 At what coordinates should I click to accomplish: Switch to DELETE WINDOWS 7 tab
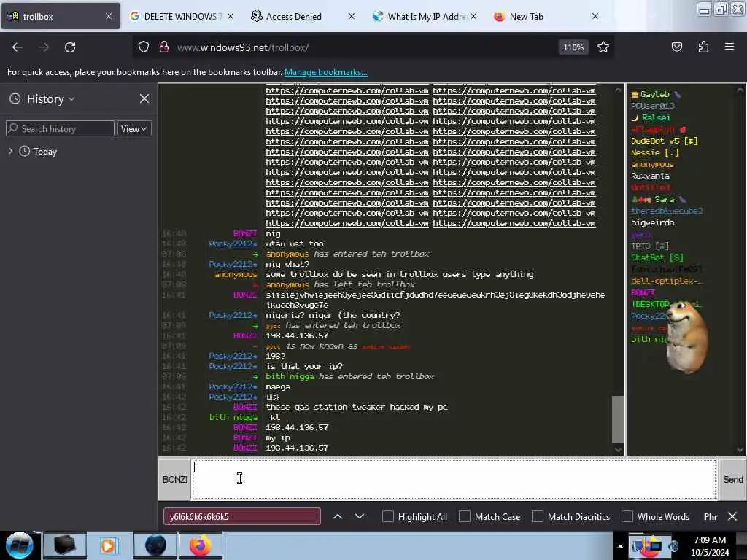coord(182,16)
